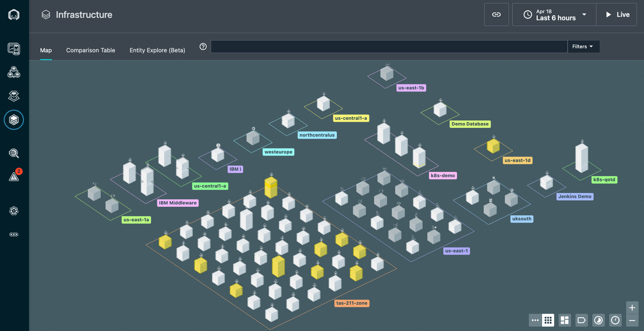Focus the infrastructure search query field
This screenshot has width=644, height=331.
coord(389,47)
